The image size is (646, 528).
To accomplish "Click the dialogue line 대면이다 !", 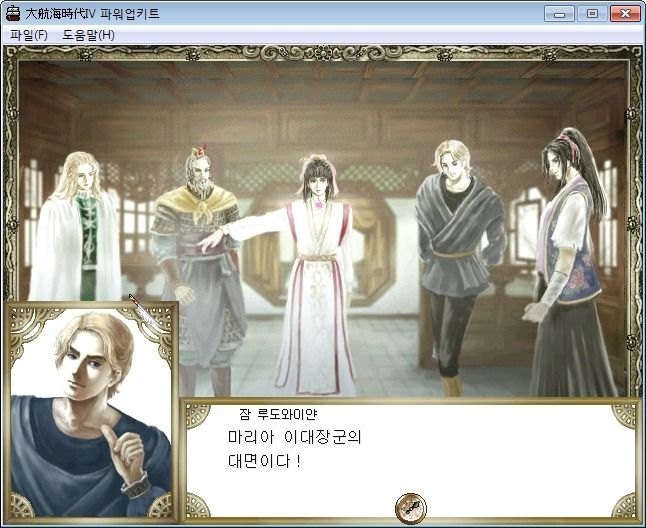I will tap(264, 461).
